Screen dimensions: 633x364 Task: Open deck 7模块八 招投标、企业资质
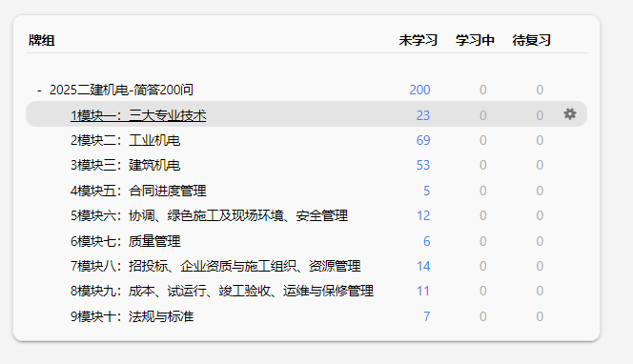[215, 267]
